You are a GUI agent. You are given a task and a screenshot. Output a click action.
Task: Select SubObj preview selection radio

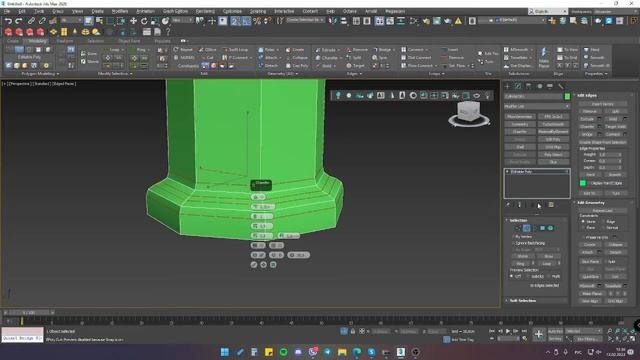click(528, 276)
